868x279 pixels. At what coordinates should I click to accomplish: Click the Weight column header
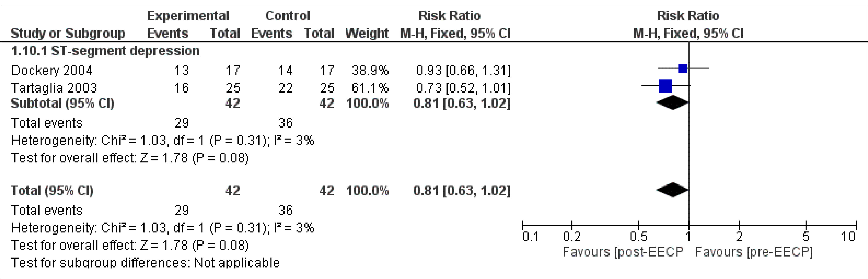coord(367,33)
